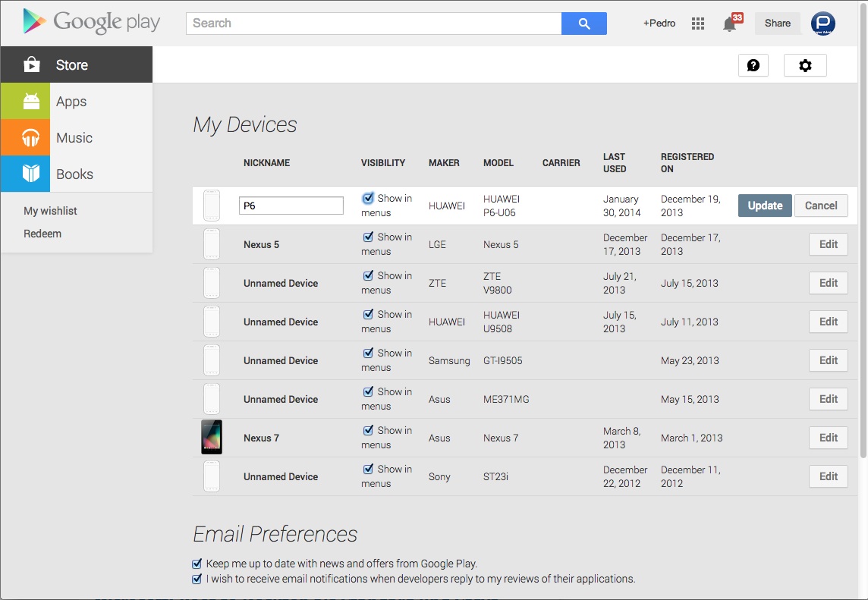Toggle Show in menus for HUAWEI U9508
Image resolution: width=868 pixels, height=600 pixels.
368,314
